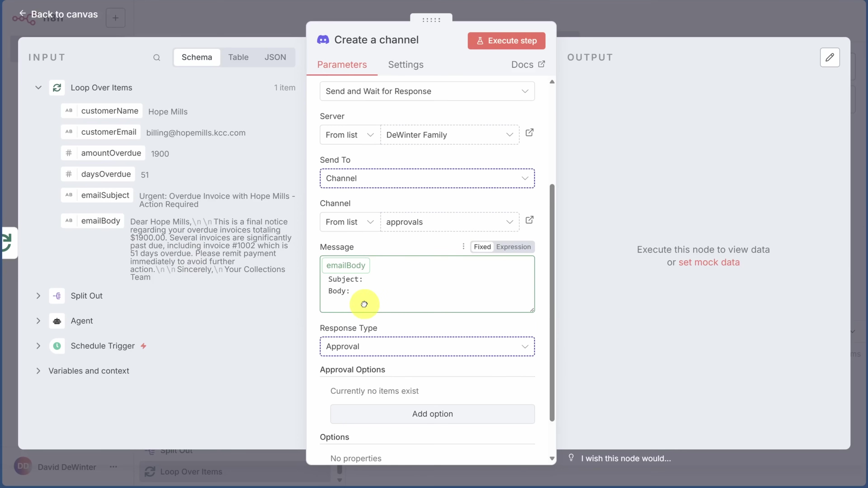Viewport: 868px width, 488px height.
Task: Click the Add option button
Action: tap(432, 414)
